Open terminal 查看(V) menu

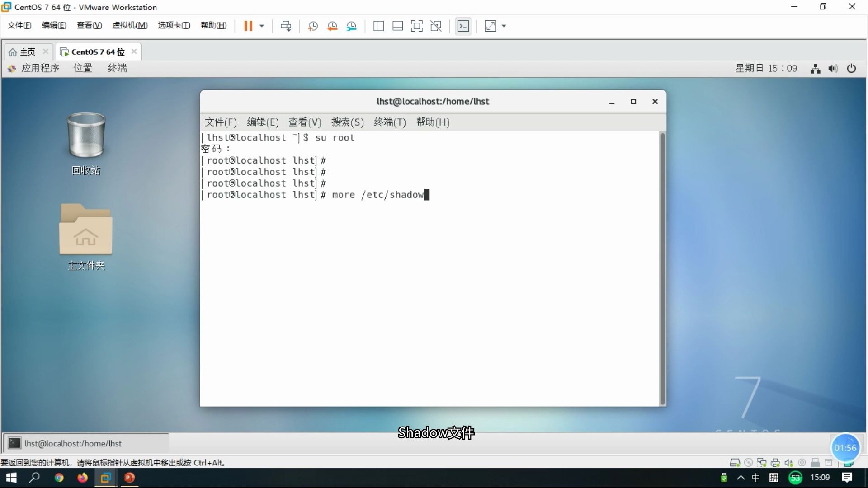tap(305, 122)
